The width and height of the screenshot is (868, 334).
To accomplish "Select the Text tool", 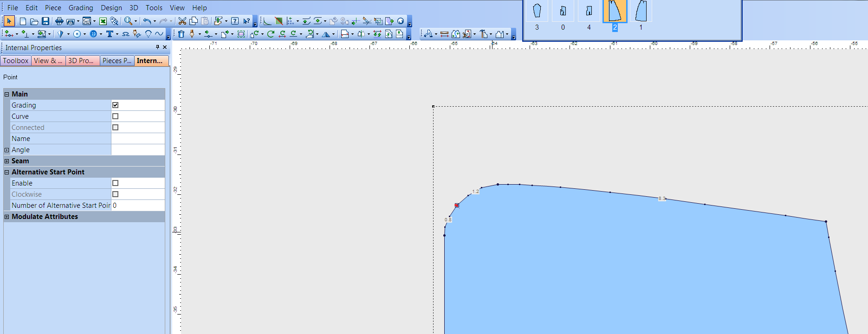I will point(110,34).
